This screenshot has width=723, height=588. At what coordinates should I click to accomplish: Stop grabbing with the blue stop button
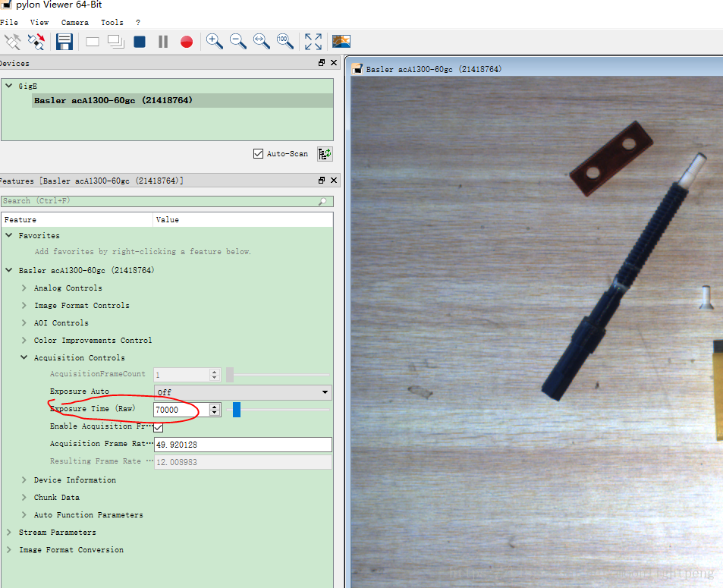pos(140,42)
